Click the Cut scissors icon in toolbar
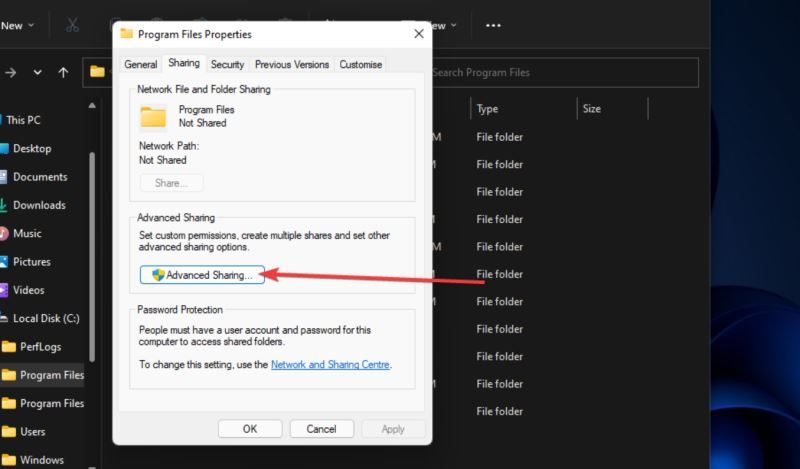The width and height of the screenshot is (800, 469). (72, 25)
